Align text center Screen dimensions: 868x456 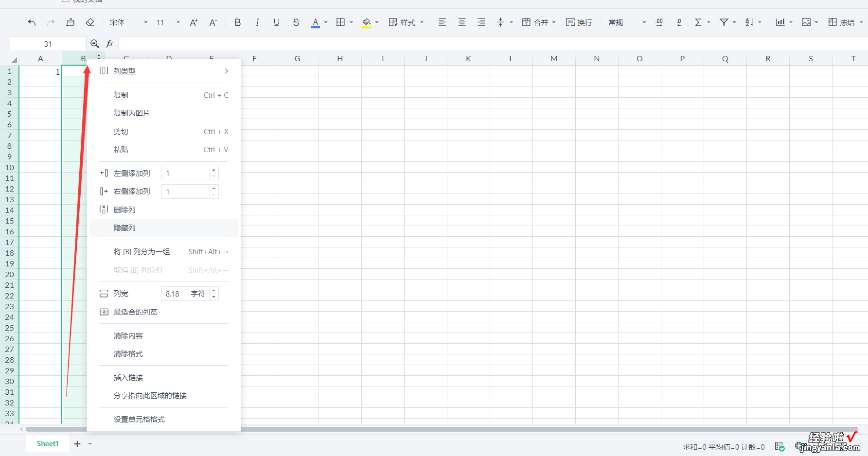[462, 22]
